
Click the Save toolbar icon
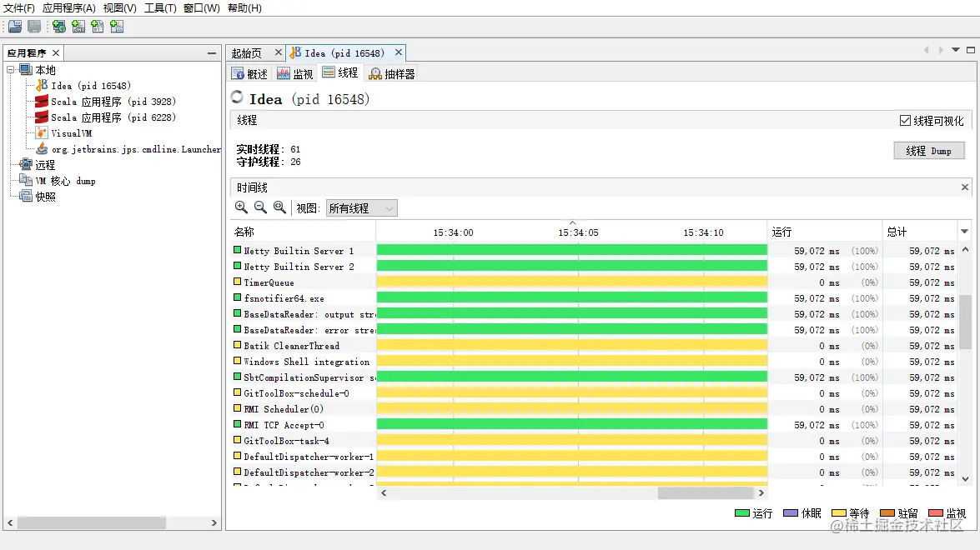[x=34, y=26]
